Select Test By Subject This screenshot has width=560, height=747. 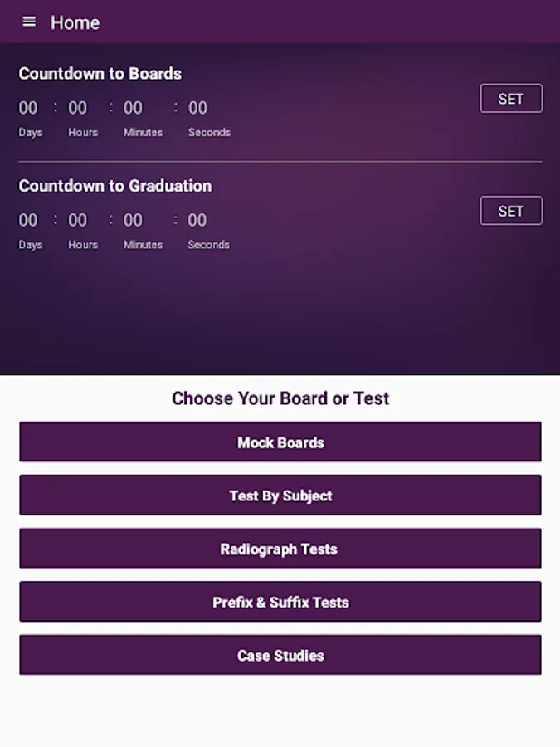tap(280, 496)
